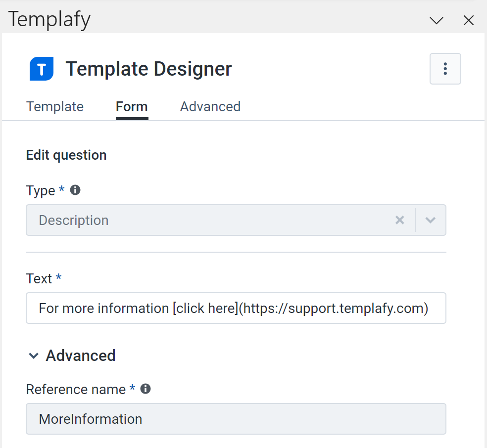Image resolution: width=487 pixels, height=448 pixels.
Task: Click the Text field label
Action: (39, 278)
